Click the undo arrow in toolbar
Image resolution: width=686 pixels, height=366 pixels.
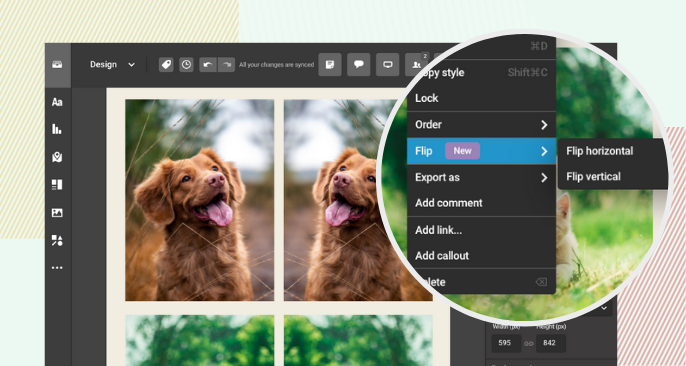click(208, 65)
